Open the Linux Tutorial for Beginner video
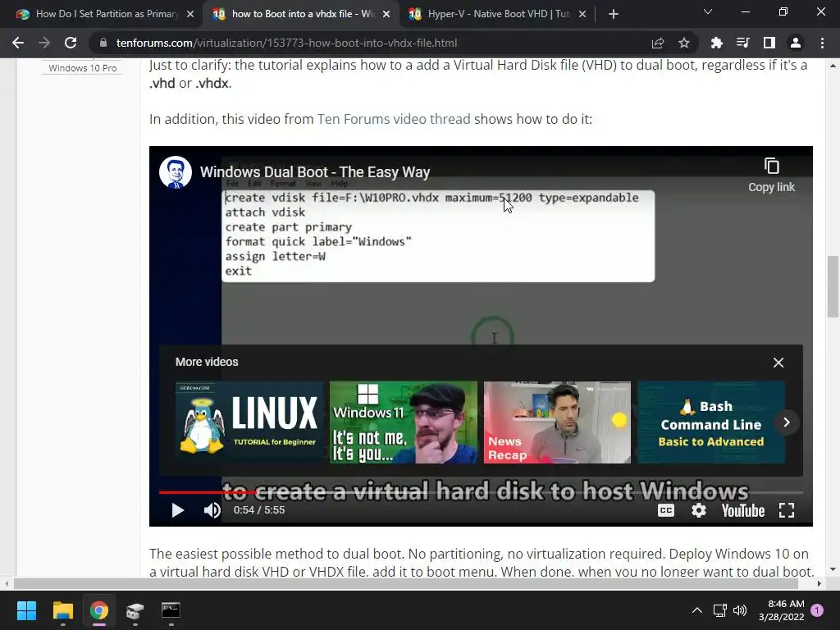The image size is (840, 630). pos(249,422)
